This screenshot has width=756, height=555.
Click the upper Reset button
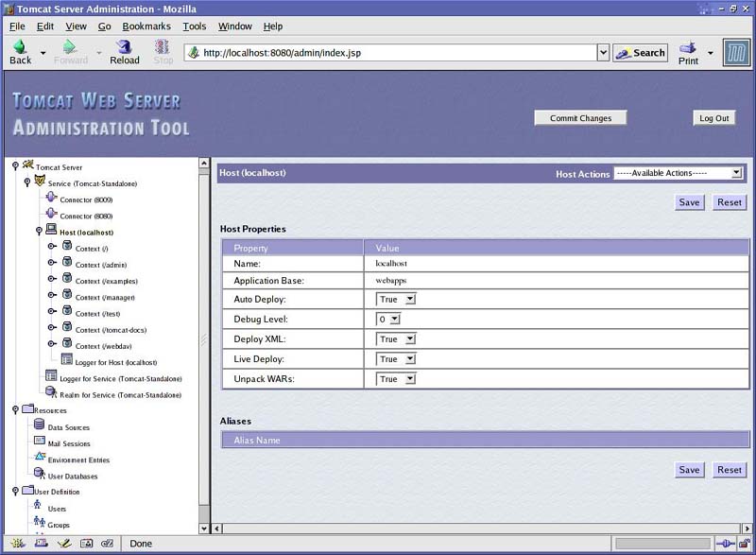click(729, 202)
